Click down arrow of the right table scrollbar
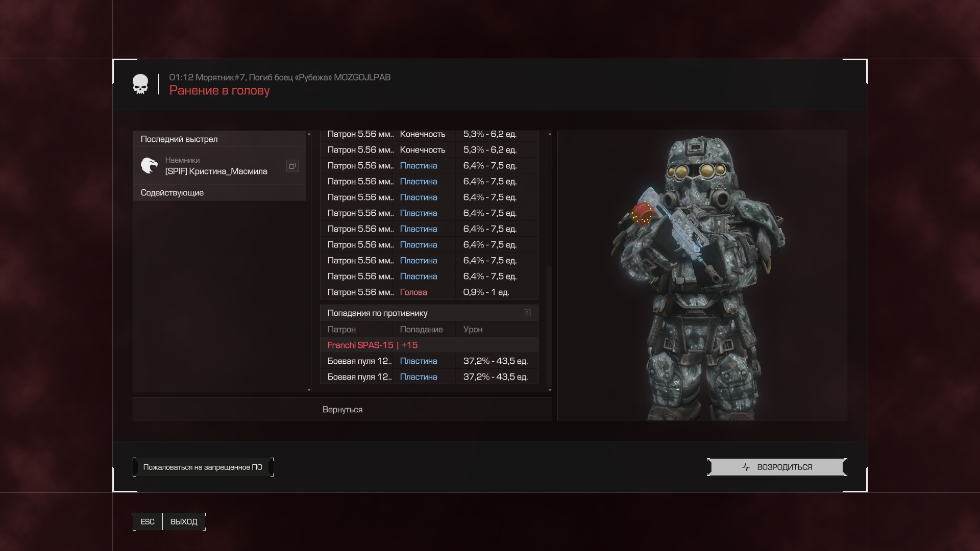This screenshot has width=980, height=551. tap(549, 390)
